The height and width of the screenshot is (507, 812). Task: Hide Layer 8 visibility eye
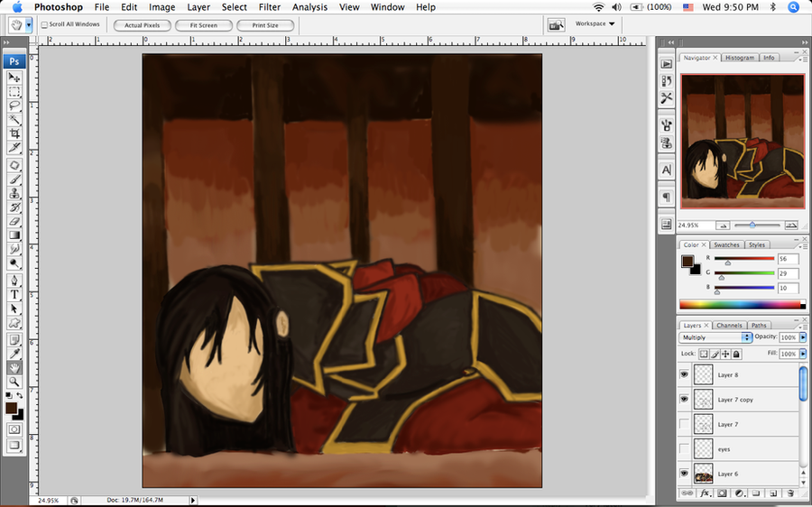click(x=684, y=374)
